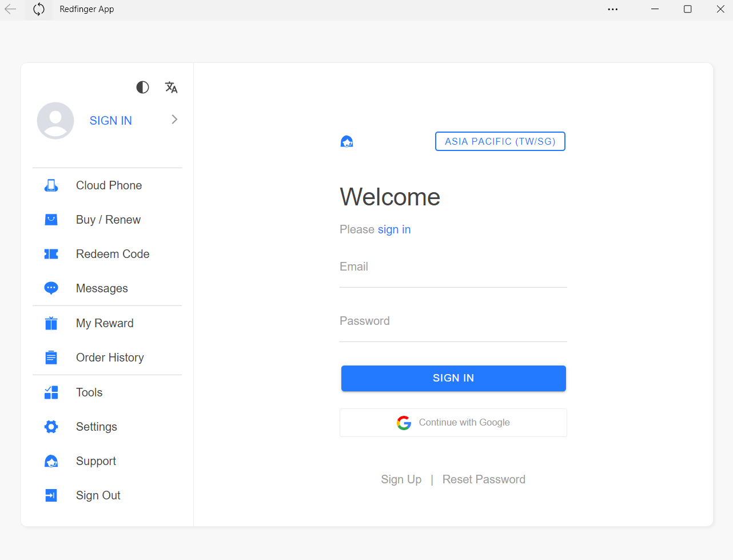Viewport: 733px width, 560px height.
Task: Click the Redeem Code ticket icon
Action: pyautogui.click(x=51, y=254)
